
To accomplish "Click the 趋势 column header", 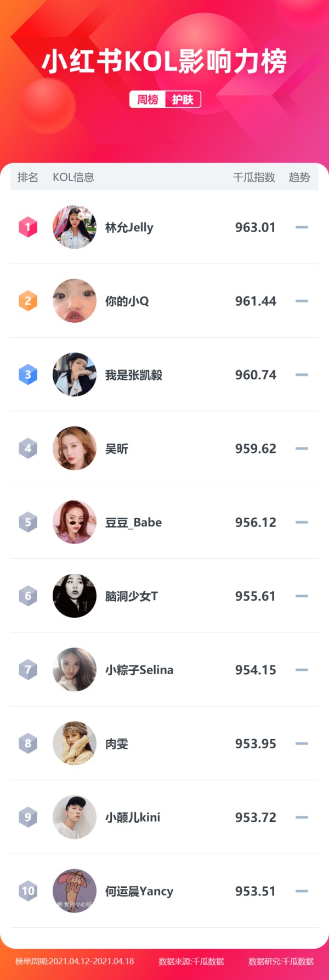I will [299, 177].
